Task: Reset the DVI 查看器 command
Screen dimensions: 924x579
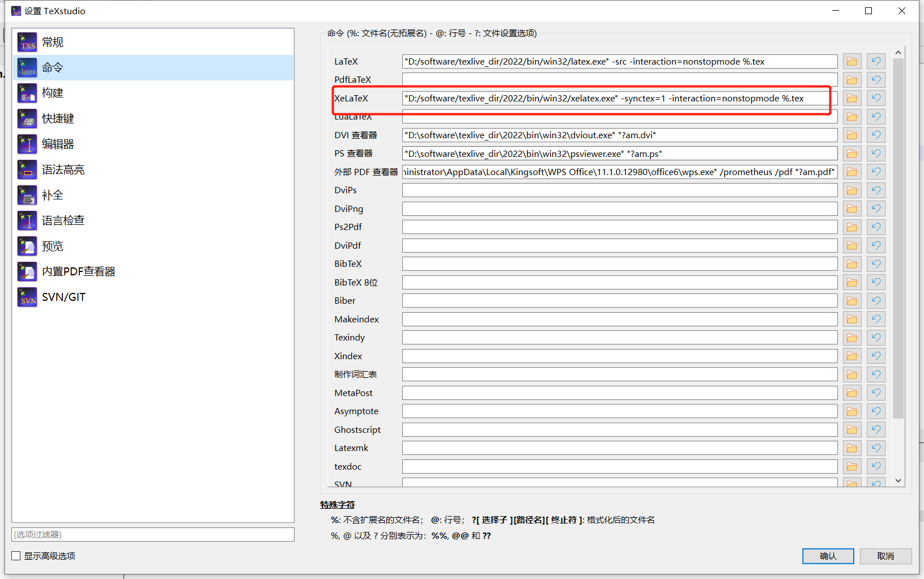Action: [876, 135]
